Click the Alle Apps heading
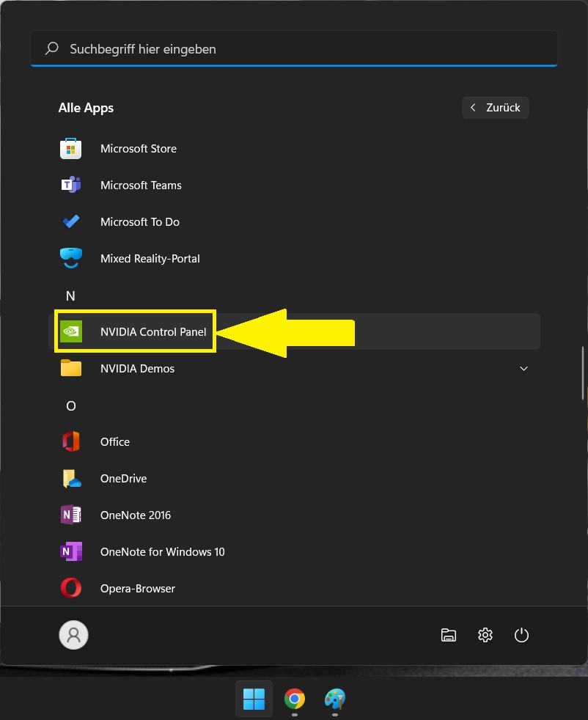The height and width of the screenshot is (720, 588). coord(86,108)
